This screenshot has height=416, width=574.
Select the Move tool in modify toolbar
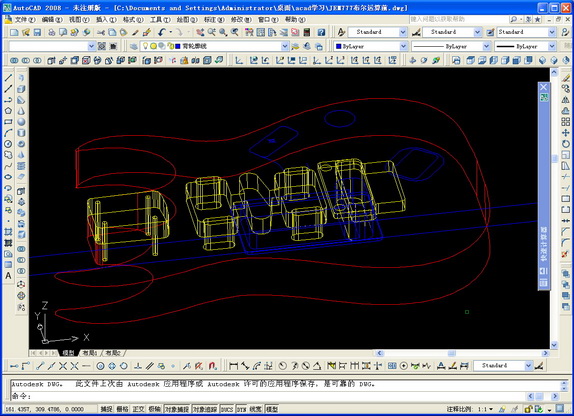click(566, 133)
